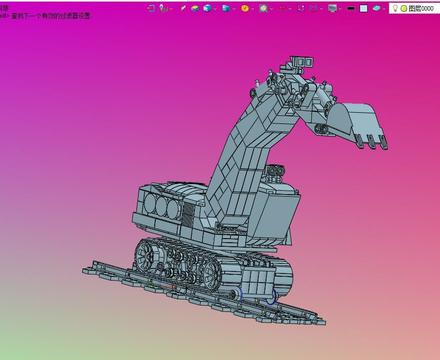Select the rainbow-colored layers icon

(195, 8)
